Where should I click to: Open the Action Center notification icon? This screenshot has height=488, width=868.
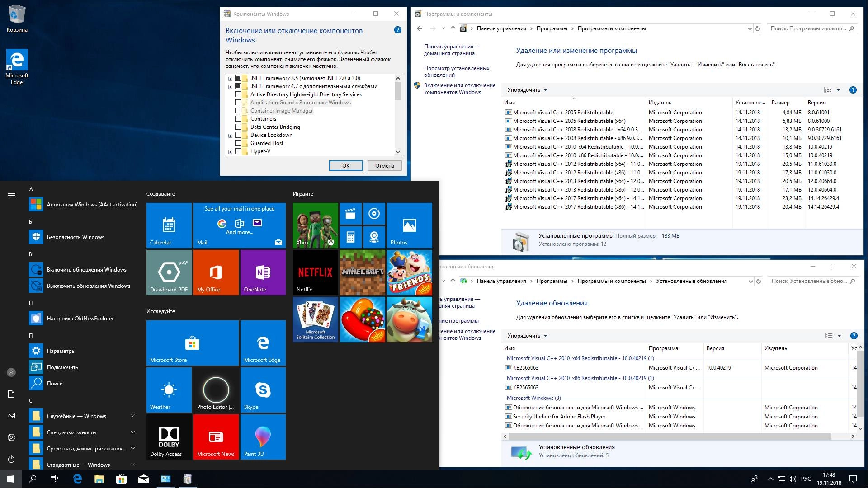[x=853, y=479]
